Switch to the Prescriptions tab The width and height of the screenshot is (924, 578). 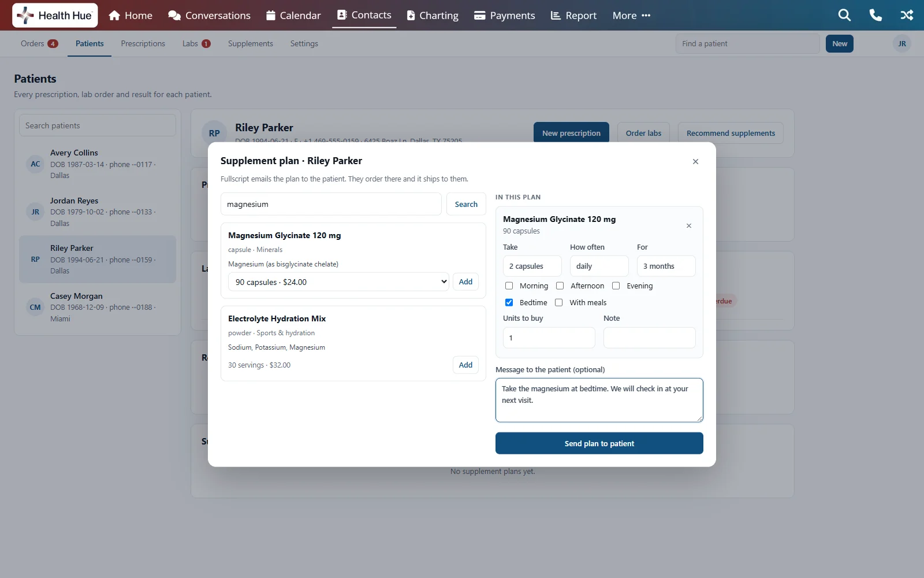click(143, 44)
